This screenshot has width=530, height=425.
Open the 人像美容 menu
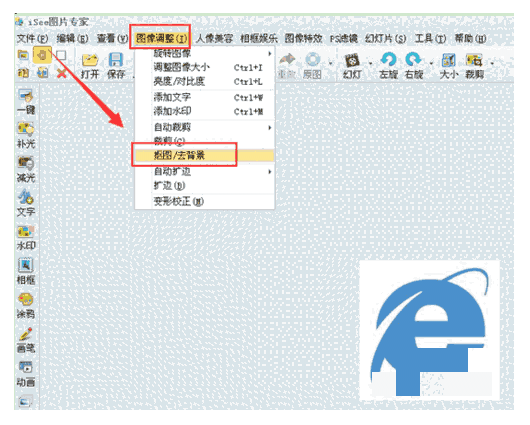point(214,39)
